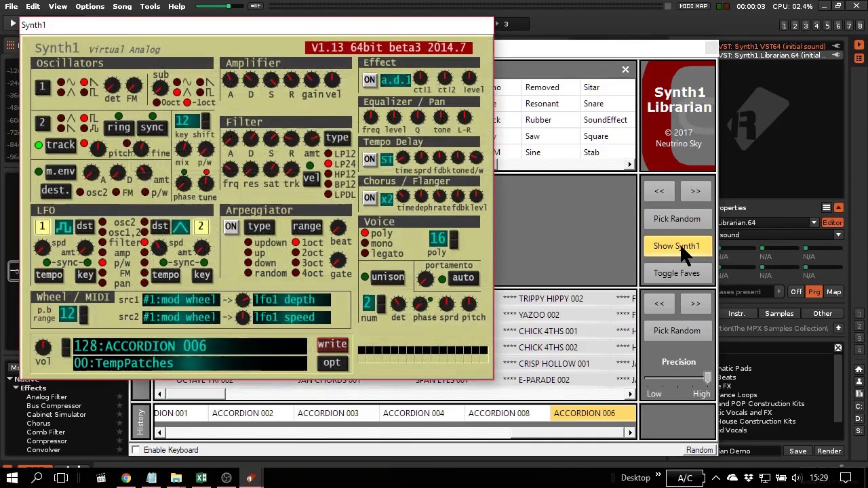Viewport: 868px width, 488px height.
Task: Click the Synth1 vol knob
Action: (43, 347)
